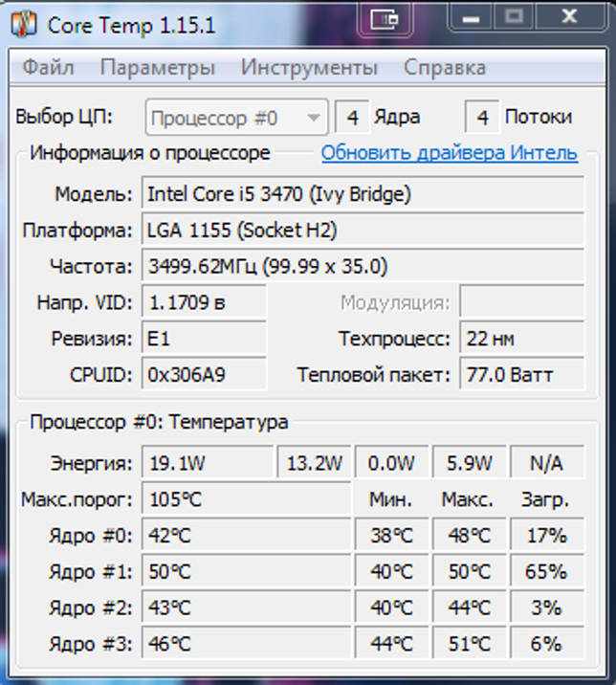
Task: Click Ядро #3 minimum temperature 44°C
Action: (x=391, y=644)
